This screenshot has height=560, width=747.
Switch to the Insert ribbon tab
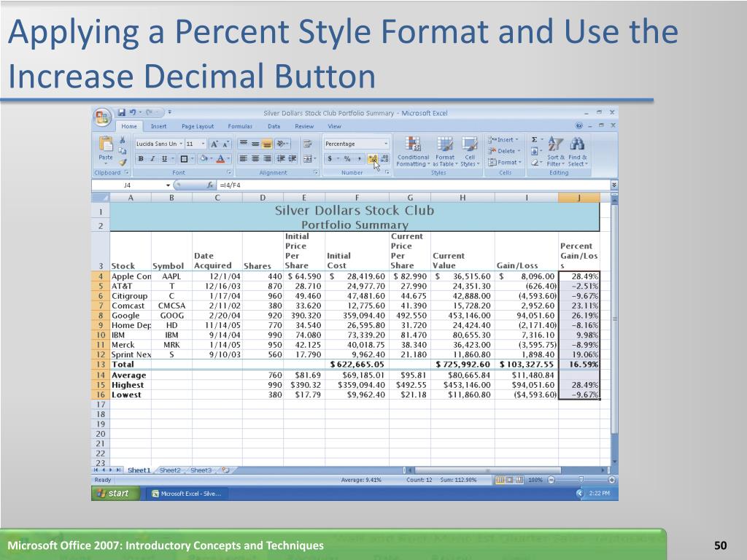click(158, 126)
